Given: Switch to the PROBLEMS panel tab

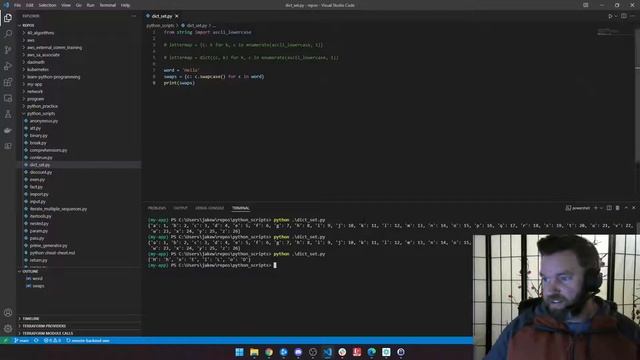Looking at the screenshot, I should pos(157,208).
